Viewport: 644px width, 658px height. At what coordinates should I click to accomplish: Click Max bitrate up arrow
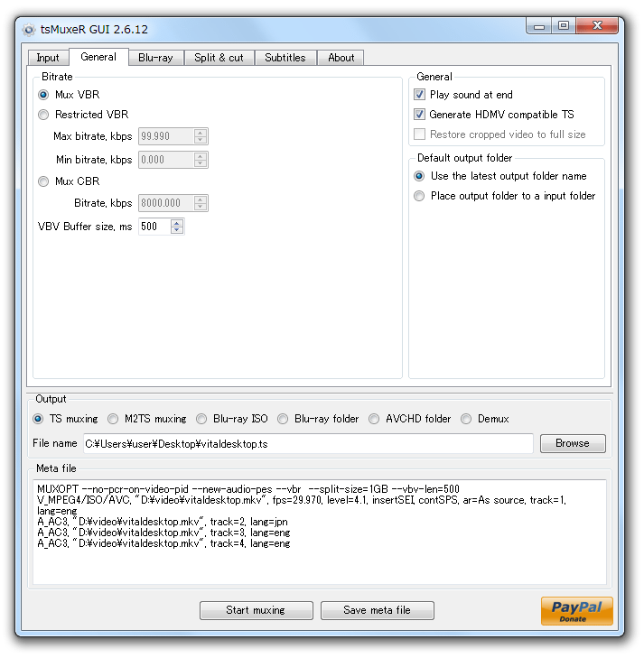pos(201,133)
